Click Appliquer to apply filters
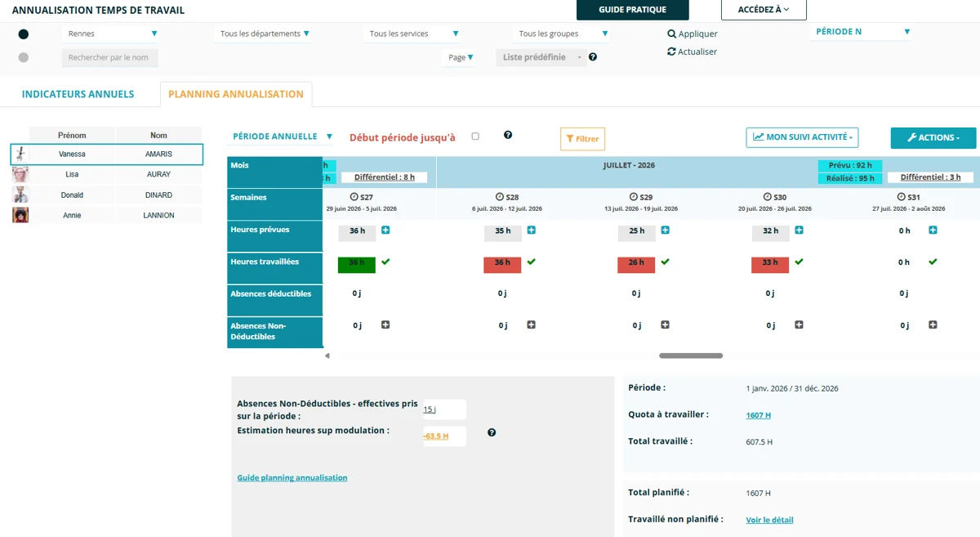The image size is (980, 537). pyautogui.click(x=693, y=34)
